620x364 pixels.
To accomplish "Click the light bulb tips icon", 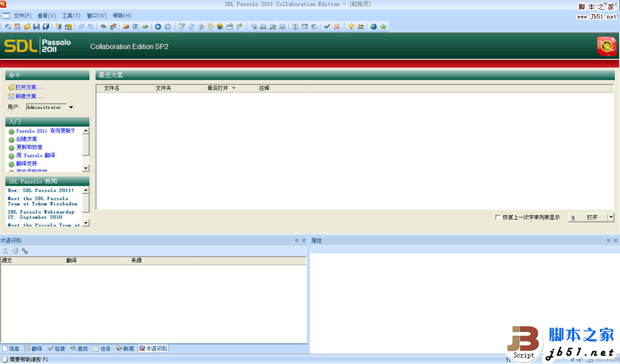I will click(x=351, y=27).
